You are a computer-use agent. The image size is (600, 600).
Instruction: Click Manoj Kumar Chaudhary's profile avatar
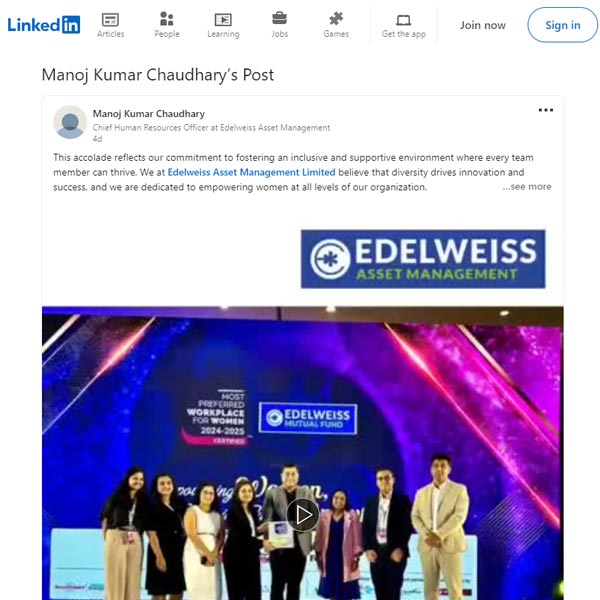tap(70, 122)
